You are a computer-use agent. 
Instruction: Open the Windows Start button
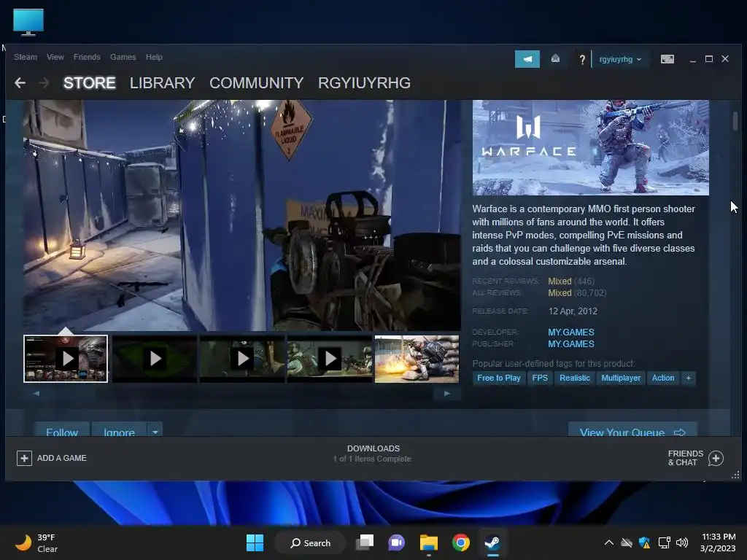point(255,542)
